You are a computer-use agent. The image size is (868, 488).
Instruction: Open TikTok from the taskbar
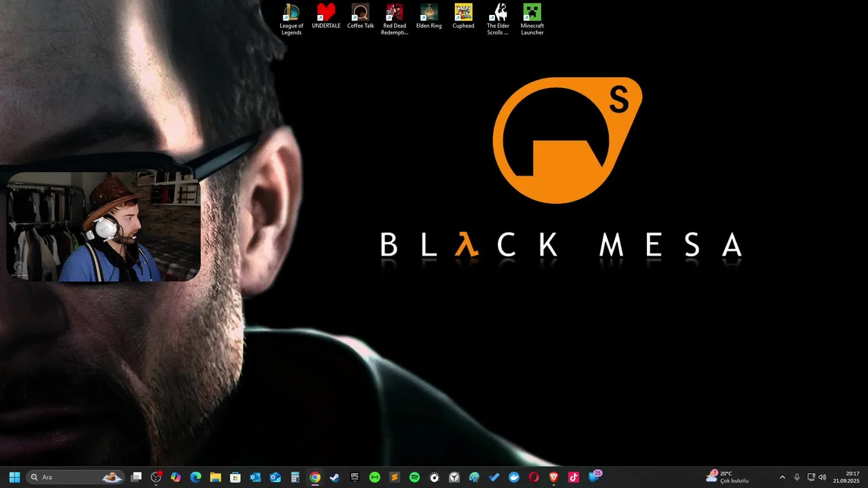click(574, 477)
